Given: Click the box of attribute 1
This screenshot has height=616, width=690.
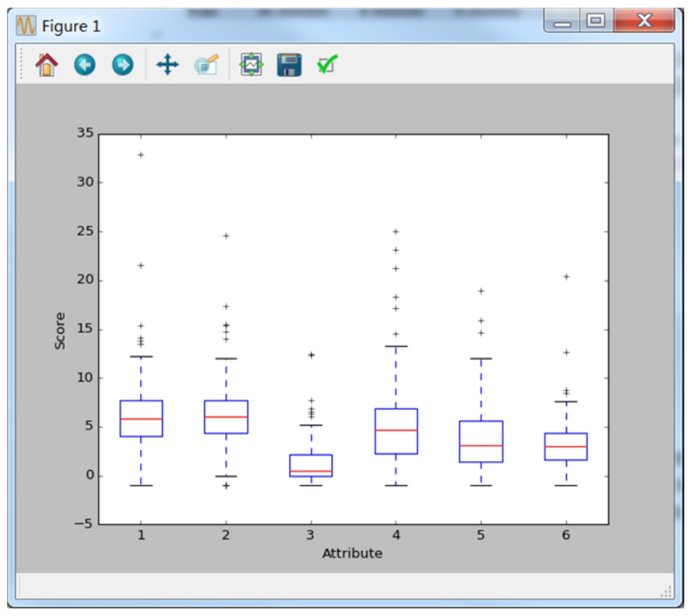Looking at the screenshot, I should 141,418.
